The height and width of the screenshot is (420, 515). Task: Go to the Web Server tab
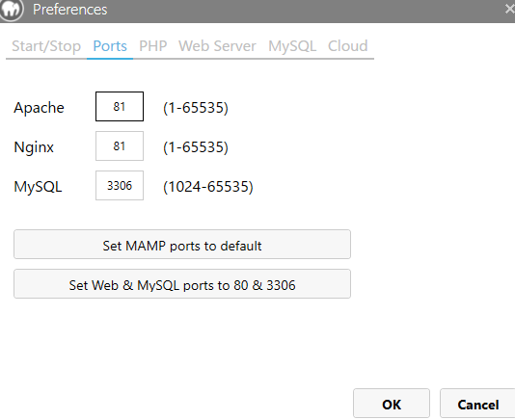(x=217, y=46)
